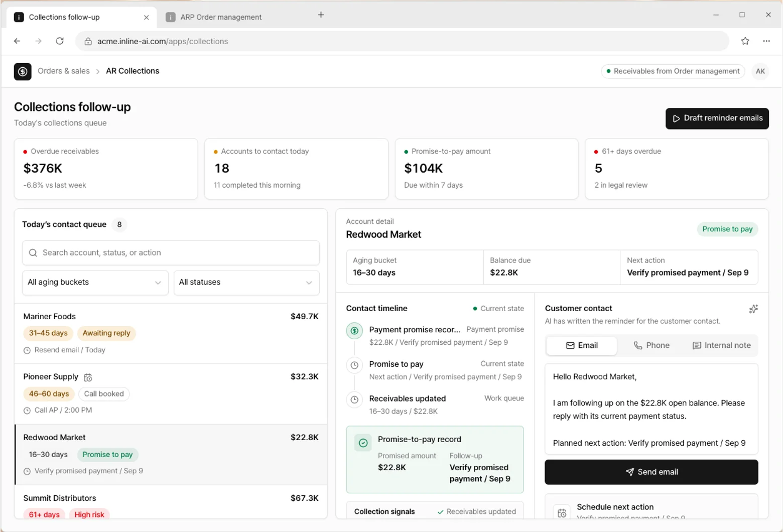This screenshot has height=532, width=783.
Task: Select Pioneer Supply account name
Action: tap(51, 377)
